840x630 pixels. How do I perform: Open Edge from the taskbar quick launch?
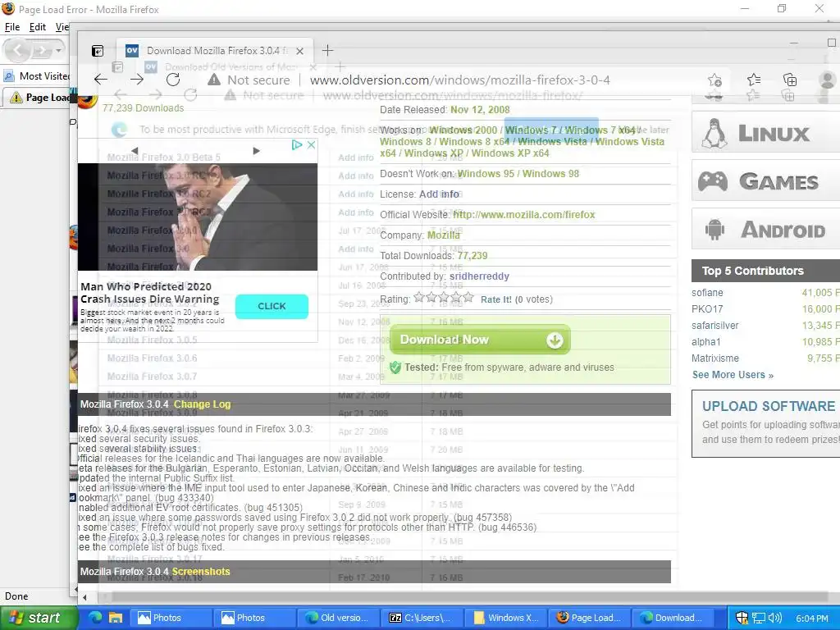pyautogui.click(x=95, y=617)
